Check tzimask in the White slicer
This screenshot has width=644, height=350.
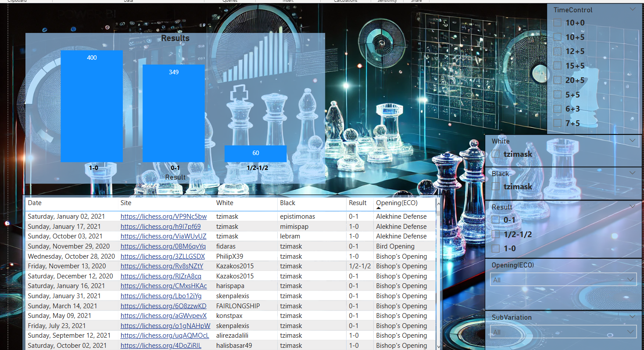[496, 154]
